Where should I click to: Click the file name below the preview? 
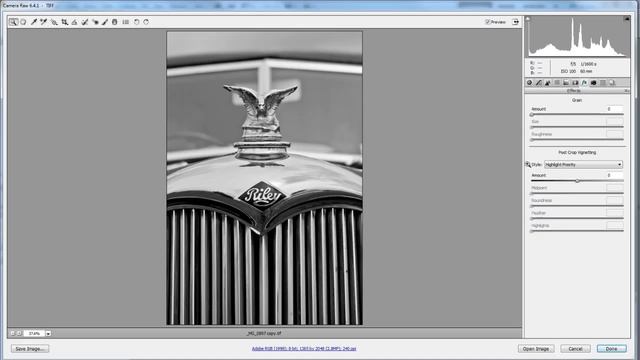click(x=264, y=333)
